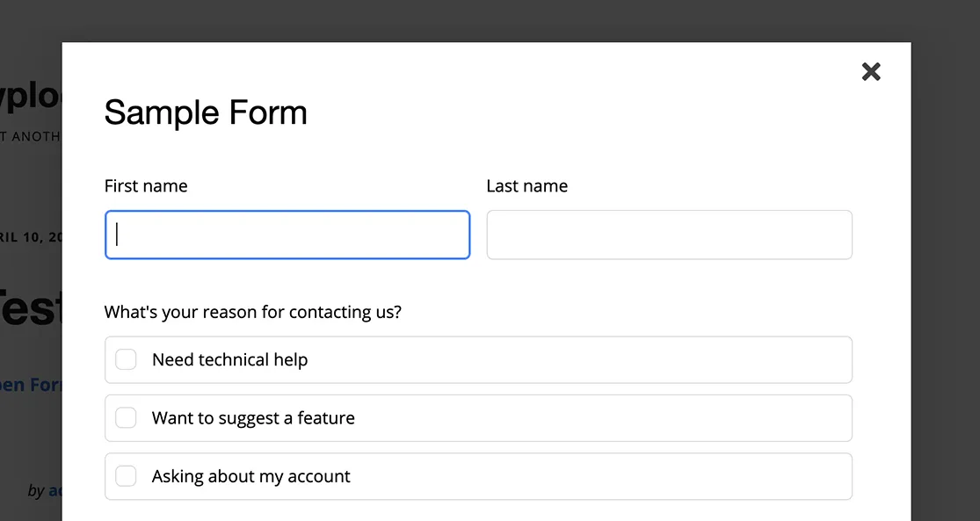The height and width of the screenshot is (521, 980).
Task: Click the "Sample Form" heading
Action: point(206,112)
